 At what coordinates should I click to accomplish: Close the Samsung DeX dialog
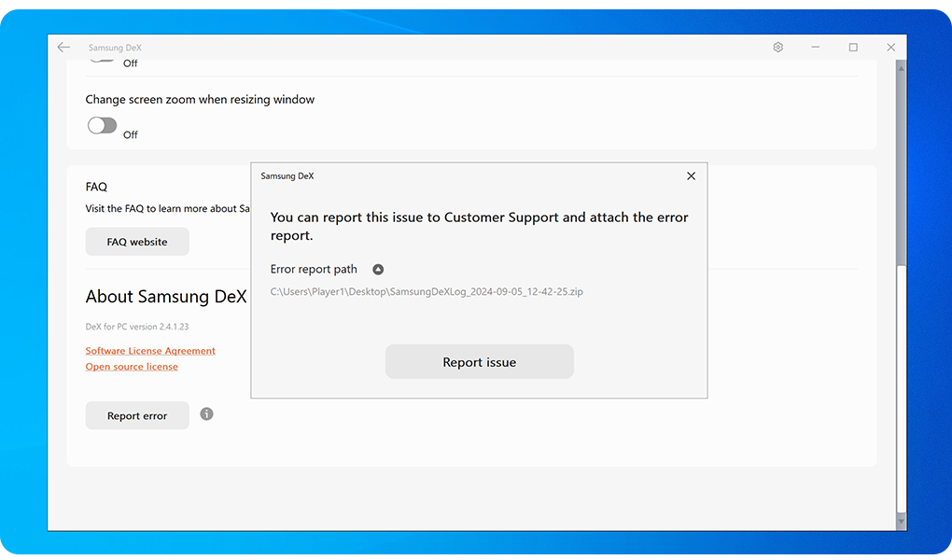[x=691, y=176]
